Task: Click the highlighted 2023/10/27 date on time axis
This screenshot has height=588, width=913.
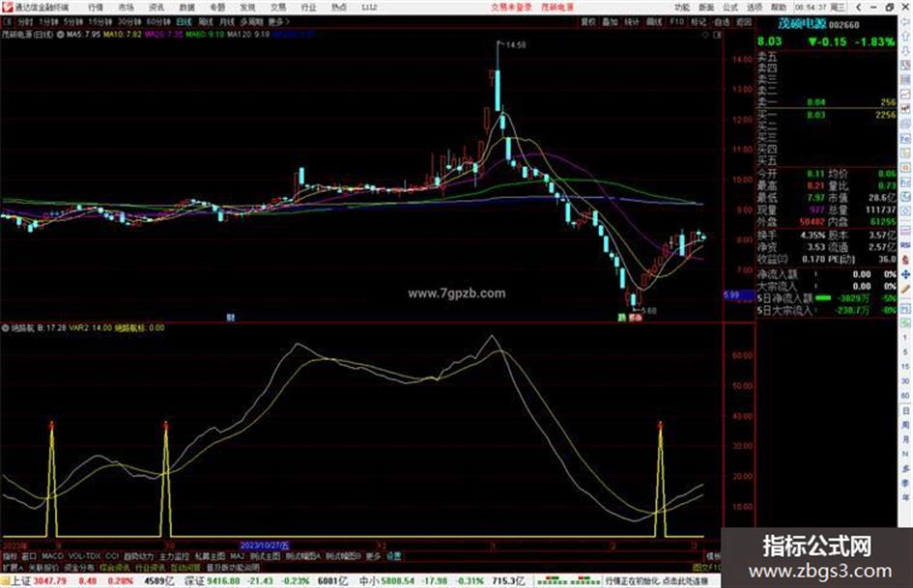Action: point(265,546)
